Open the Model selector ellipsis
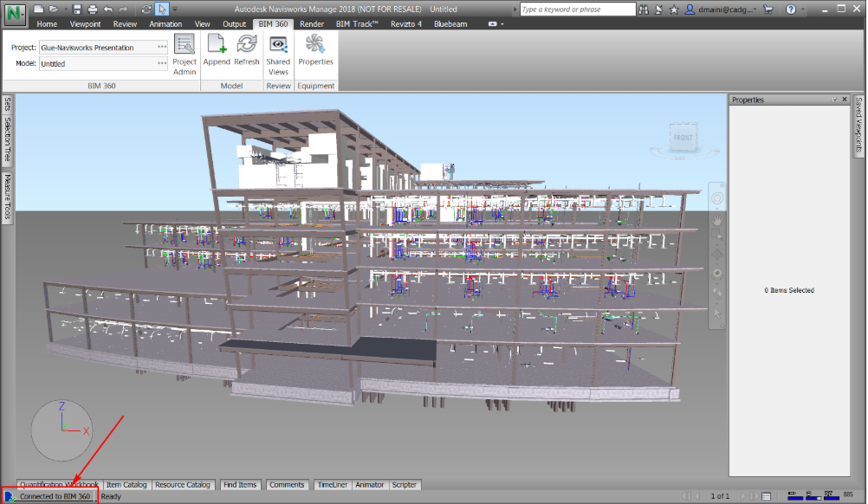This screenshot has height=504, width=868. click(x=162, y=63)
